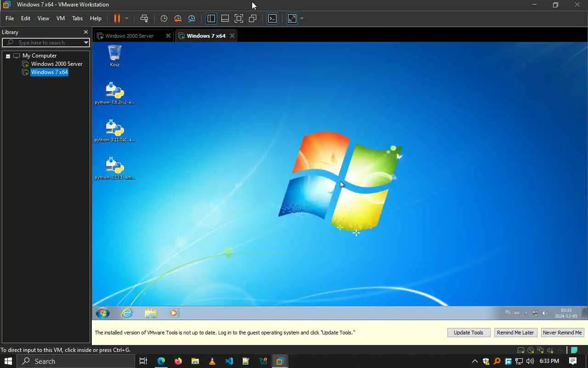This screenshot has width=588, height=368.
Task: Click Never Remind Me button
Action: coord(562,333)
